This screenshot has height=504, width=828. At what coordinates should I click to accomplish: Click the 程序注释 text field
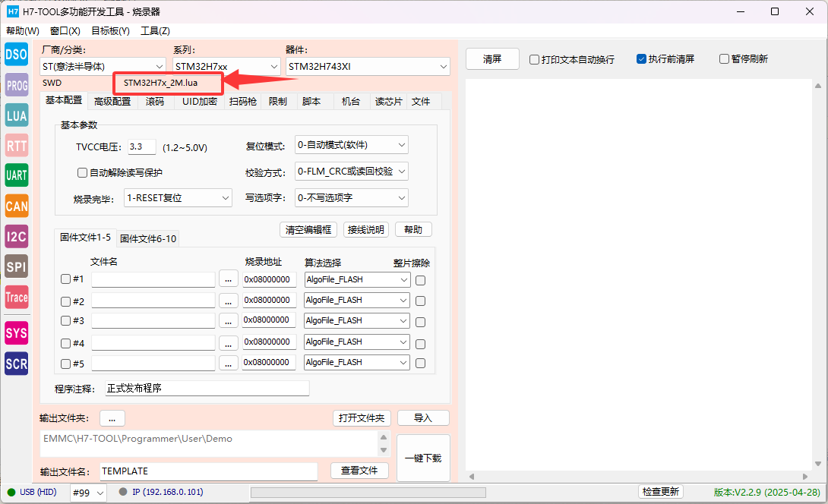[x=207, y=389]
